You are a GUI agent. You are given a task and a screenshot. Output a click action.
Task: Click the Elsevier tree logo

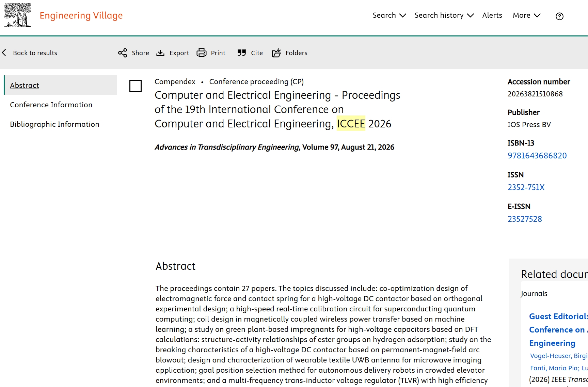point(17,15)
